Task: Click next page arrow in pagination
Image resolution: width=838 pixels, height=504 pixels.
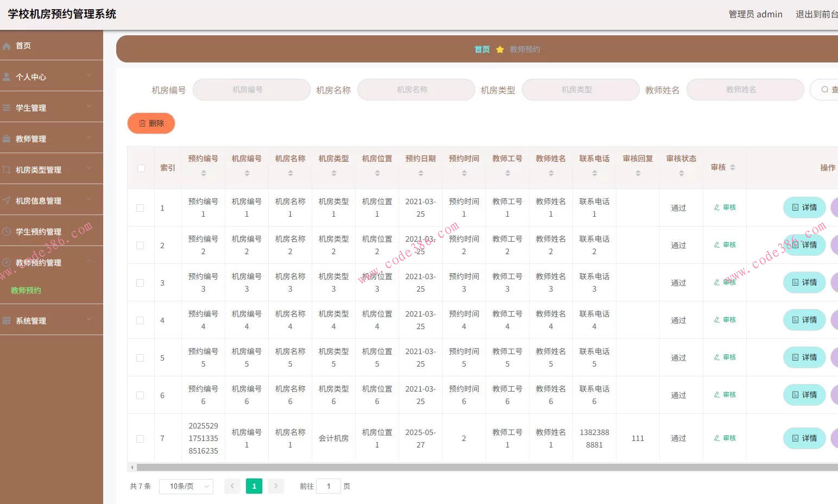Action: pos(276,486)
